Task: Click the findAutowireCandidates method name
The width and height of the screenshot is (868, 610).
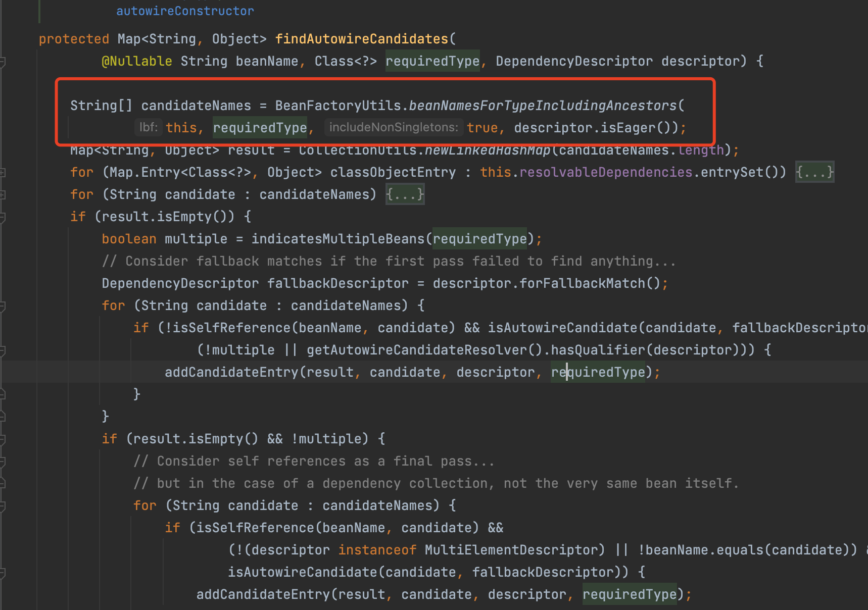Action: (x=362, y=39)
